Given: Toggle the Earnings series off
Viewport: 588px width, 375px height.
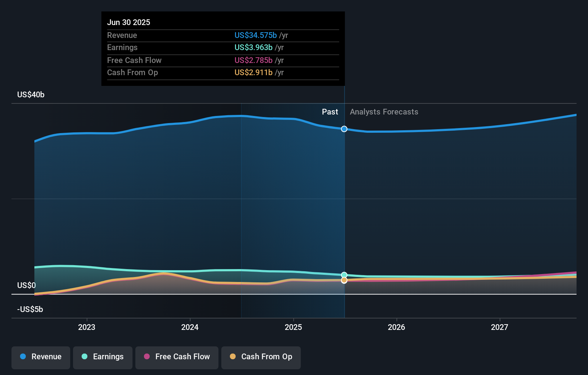Looking at the screenshot, I should [x=102, y=357].
